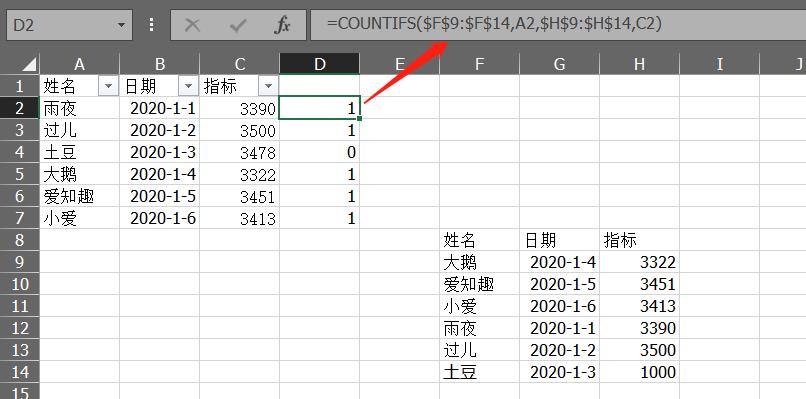Confirm formula entry with the checkmark icon
Screen dimensions: 806x399
(x=237, y=25)
